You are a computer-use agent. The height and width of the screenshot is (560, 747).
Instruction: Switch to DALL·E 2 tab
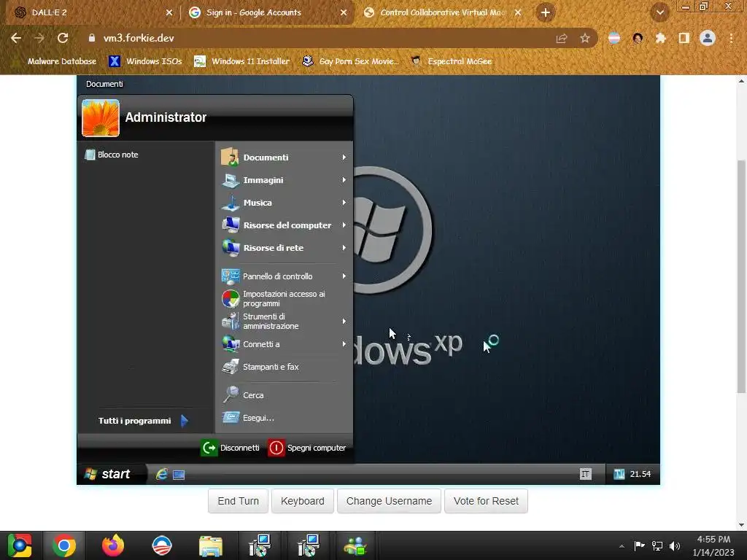point(93,12)
